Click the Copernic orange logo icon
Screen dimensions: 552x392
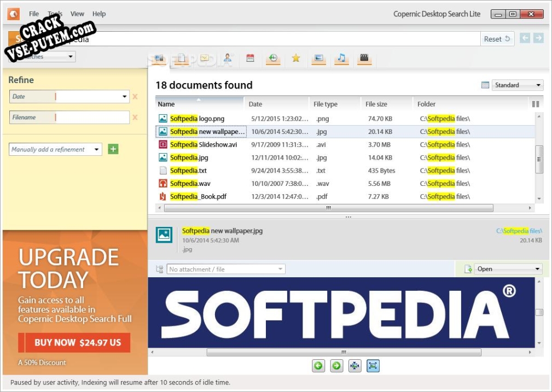[13, 14]
